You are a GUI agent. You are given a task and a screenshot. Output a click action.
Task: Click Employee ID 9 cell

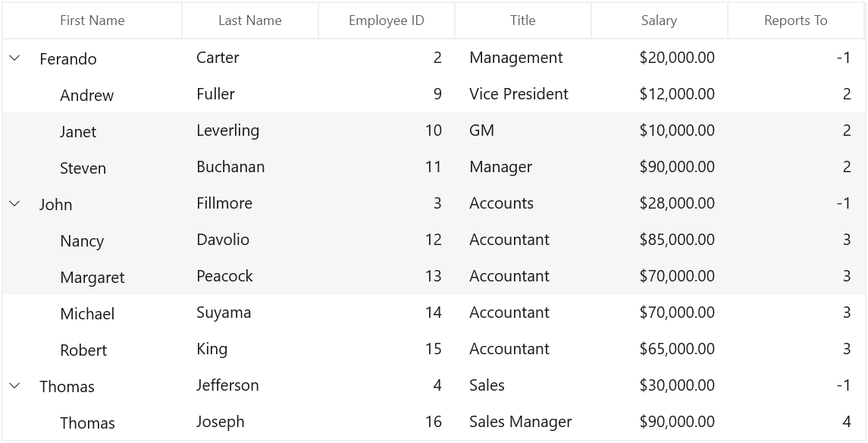click(x=387, y=94)
